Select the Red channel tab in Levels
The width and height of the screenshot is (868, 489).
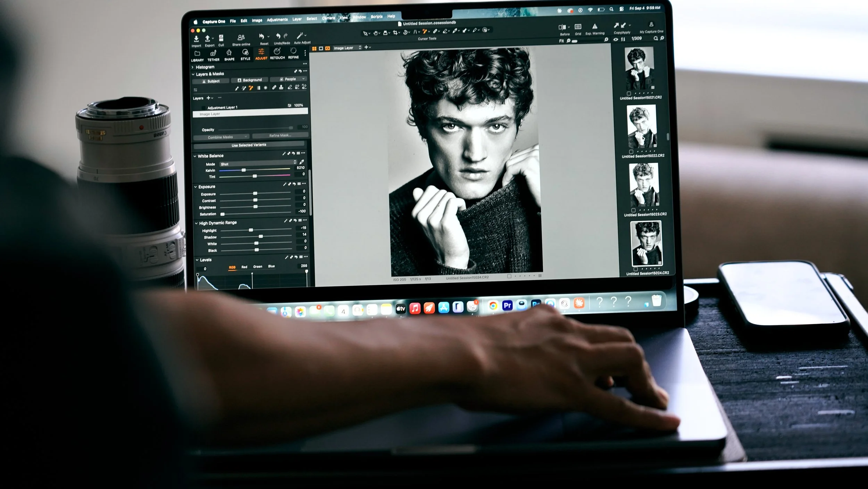tap(244, 267)
